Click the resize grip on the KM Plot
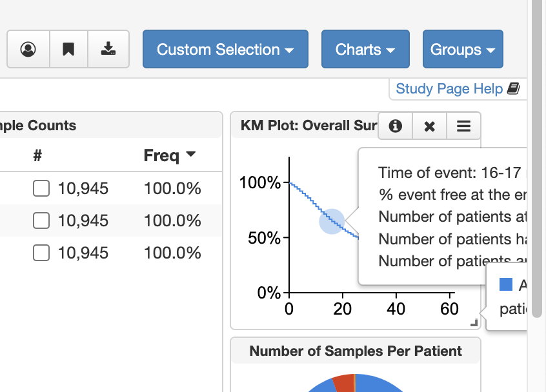This screenshot has height=392, width=546. 473,321
